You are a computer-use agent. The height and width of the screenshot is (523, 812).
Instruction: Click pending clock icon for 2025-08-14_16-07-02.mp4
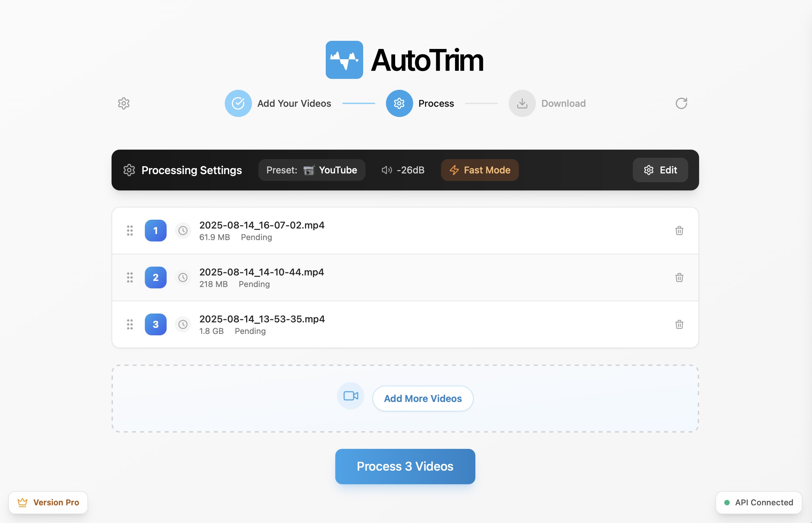click(183, 231)
